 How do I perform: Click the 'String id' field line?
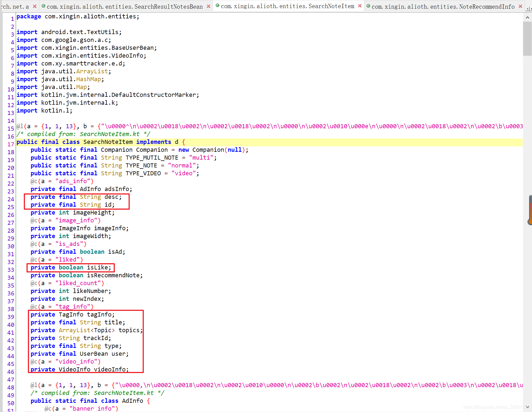click(73, 205)
